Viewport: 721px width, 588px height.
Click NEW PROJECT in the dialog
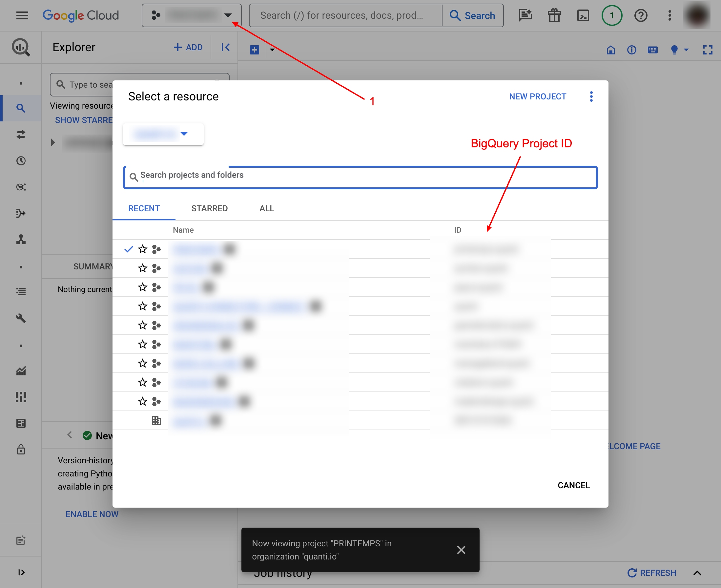pos(537,96)
